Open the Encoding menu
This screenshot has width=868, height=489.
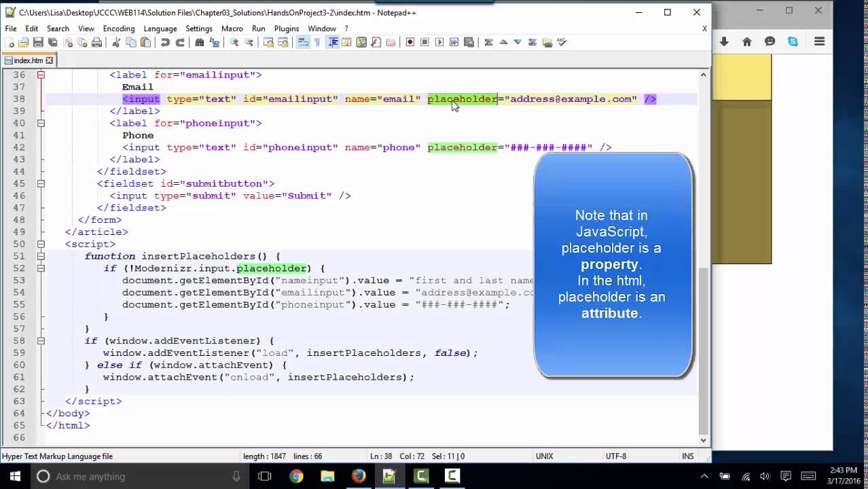pos(119,29)
